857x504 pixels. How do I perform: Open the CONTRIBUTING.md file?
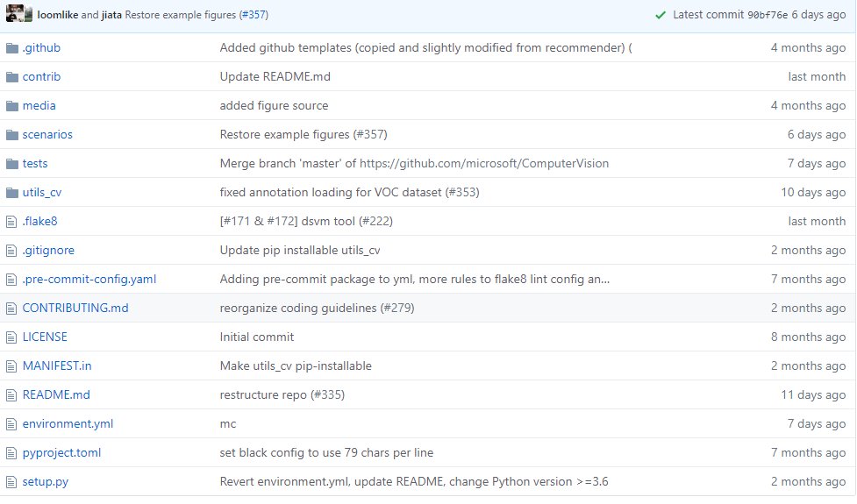point(75,308)
